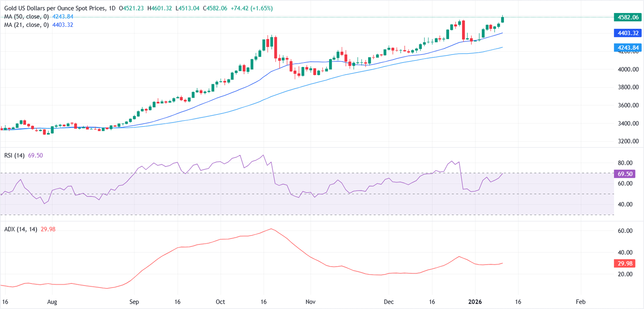Select the RSI (14) indicator legend

[13, 156]
